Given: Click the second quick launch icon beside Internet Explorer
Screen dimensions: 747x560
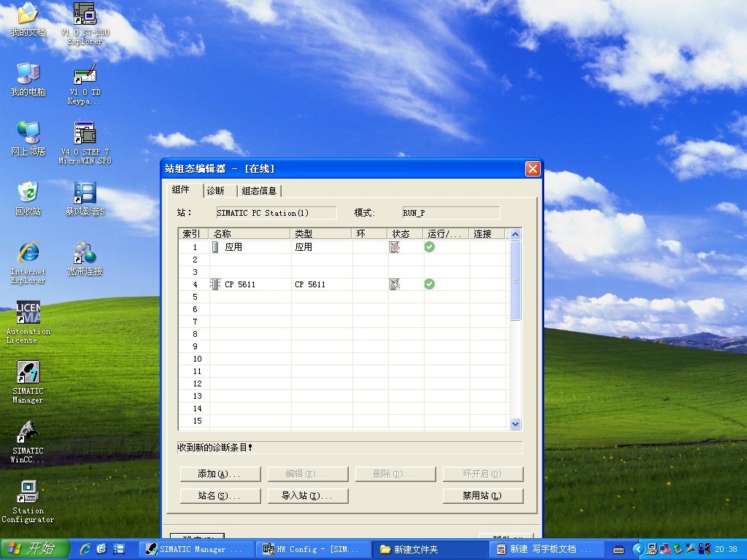Looking at the screenshot, I should point(102,549).
